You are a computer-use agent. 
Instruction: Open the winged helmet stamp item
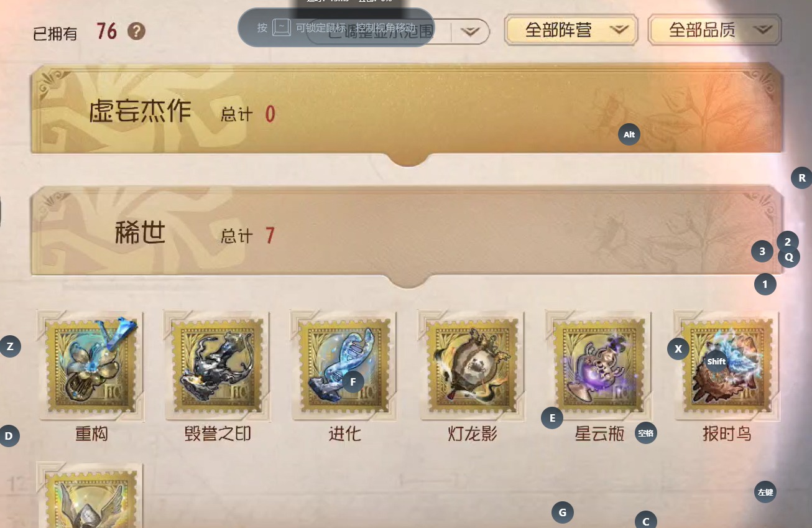click(x=91, y=495)
